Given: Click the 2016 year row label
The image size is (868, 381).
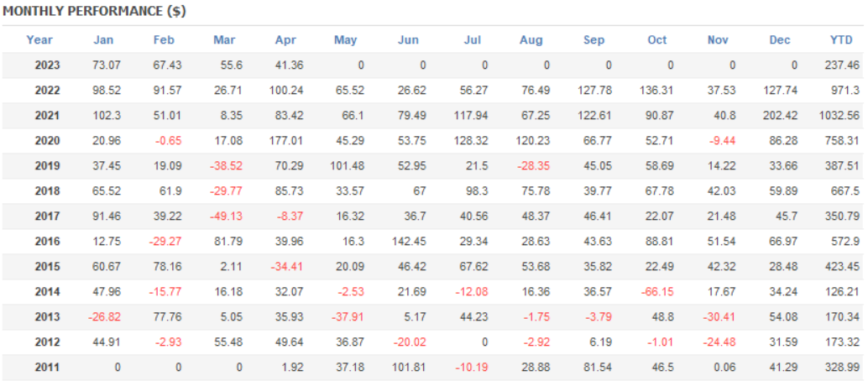Looking at the screenshot, I should coord(49,241).
